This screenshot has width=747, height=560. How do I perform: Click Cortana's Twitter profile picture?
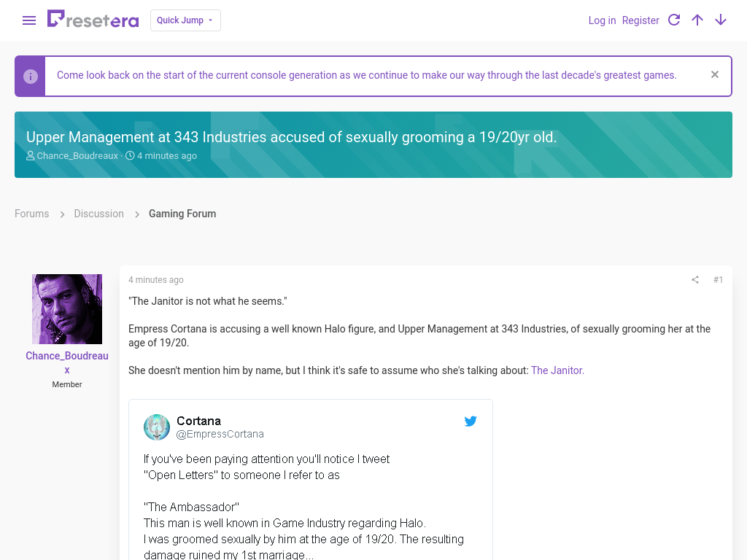pos(157,427)
